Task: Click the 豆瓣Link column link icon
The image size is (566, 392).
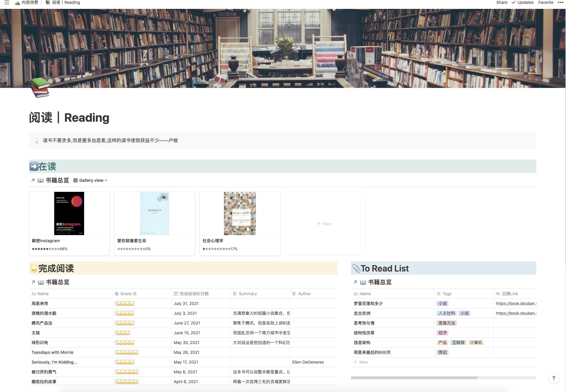Action: pyautogui.click(x=498, y=294)
